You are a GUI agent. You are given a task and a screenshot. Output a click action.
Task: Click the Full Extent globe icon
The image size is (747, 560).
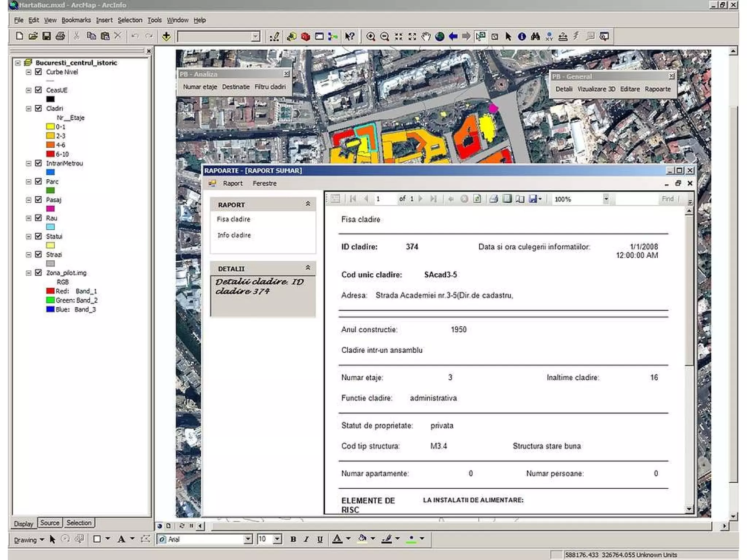[440, 36]
